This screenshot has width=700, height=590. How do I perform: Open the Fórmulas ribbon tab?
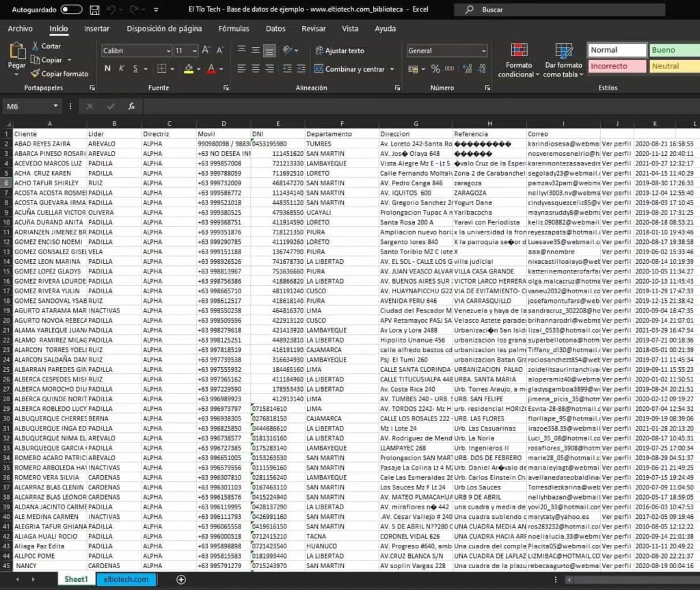234,29
